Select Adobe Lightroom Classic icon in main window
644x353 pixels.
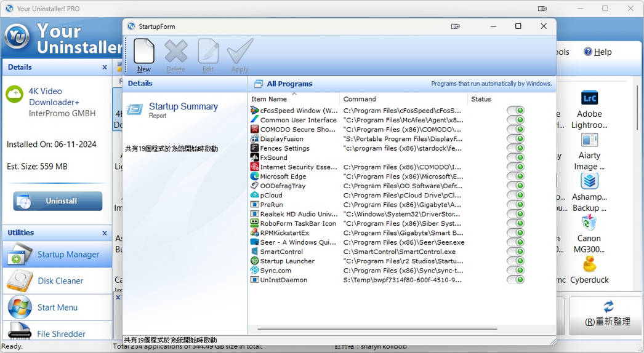(x=589, y=98)
